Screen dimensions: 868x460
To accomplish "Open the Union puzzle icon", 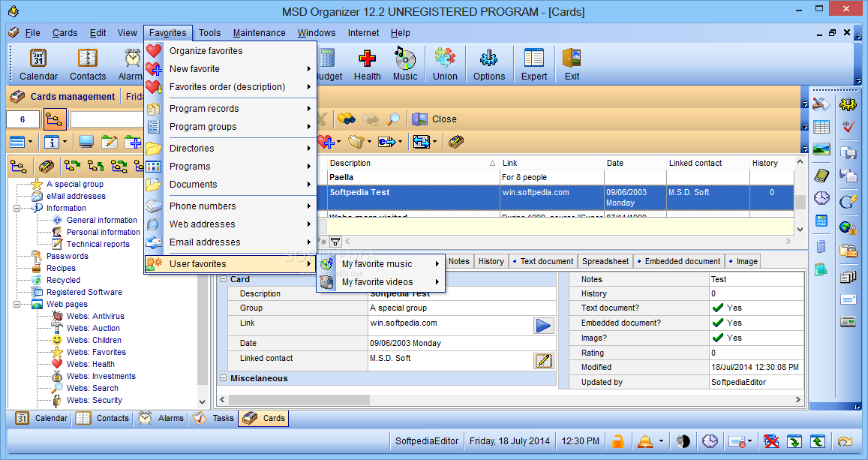I will click(x=445, y=65).
